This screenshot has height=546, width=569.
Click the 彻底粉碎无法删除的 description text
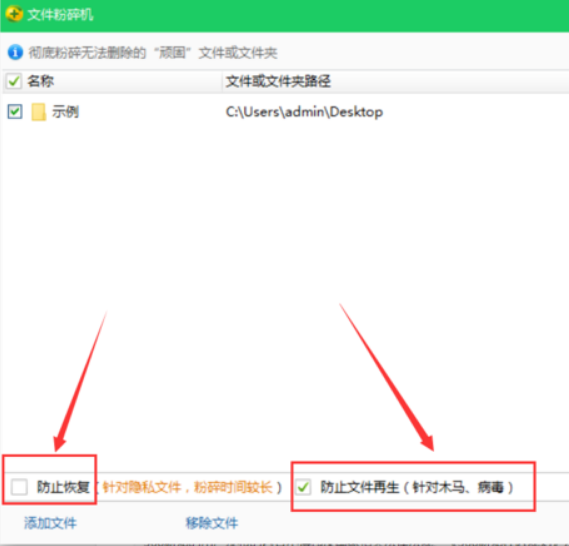pyautogui.click(x=153, y=53)
